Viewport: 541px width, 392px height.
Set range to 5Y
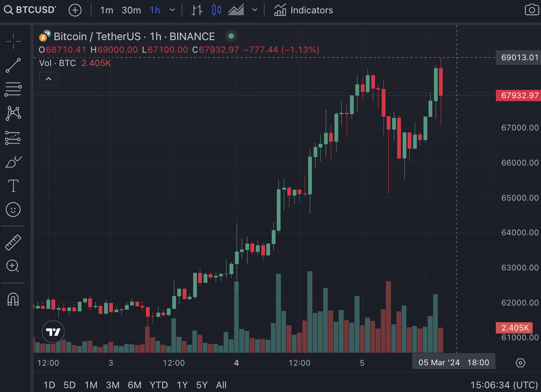click(202, 385)
